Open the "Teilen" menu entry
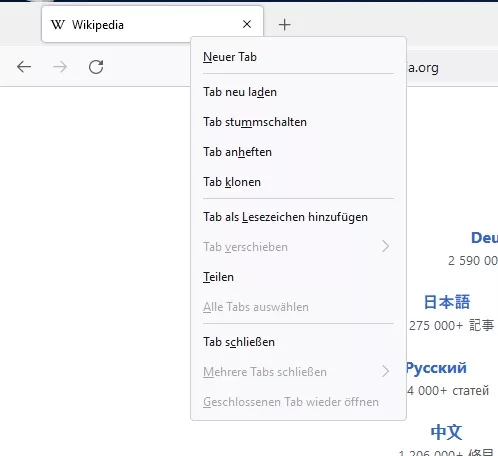Screen dimensions: 498x456 [x=298, y=277]
